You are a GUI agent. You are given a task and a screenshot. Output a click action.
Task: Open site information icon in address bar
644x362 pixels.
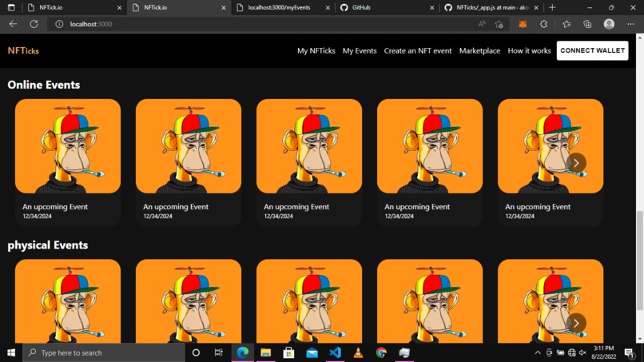[x=59, y=24]
